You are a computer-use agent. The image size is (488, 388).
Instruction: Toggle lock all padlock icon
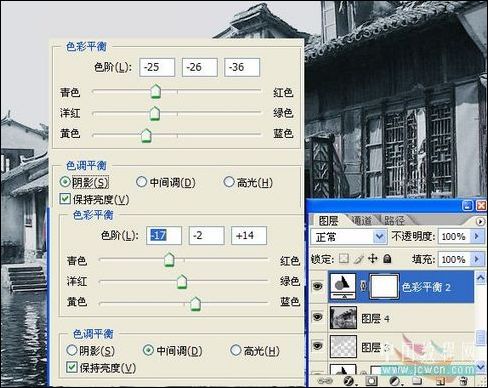[387, 259]
